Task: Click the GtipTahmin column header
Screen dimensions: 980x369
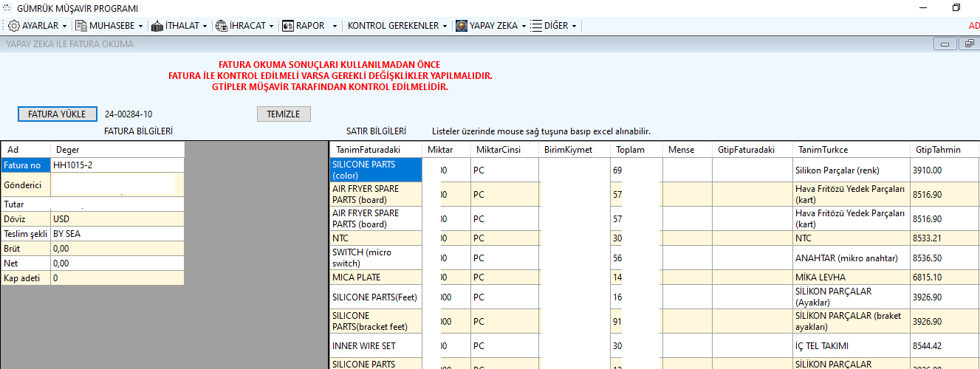Action: tap(945, 150)
